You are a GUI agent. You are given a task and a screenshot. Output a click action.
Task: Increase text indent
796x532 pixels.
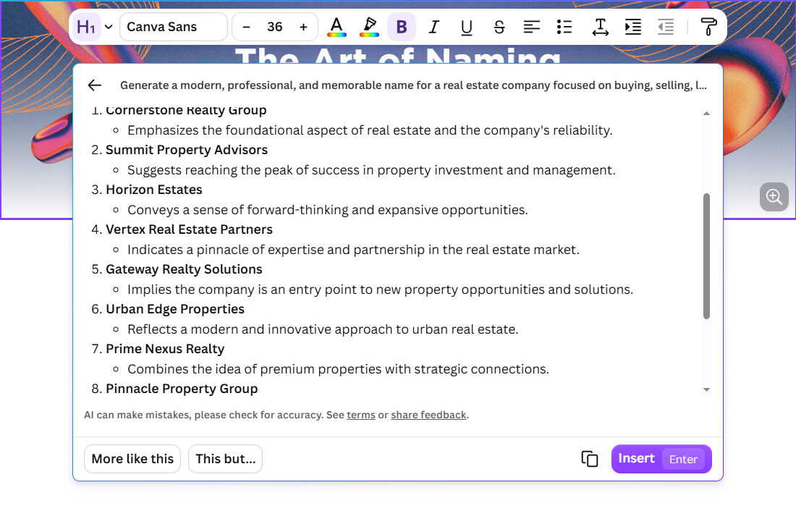[632, 27]
